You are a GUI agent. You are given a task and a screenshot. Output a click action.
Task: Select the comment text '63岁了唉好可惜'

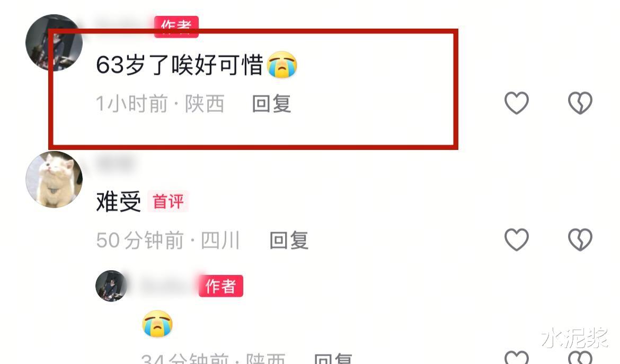[180, 65]
